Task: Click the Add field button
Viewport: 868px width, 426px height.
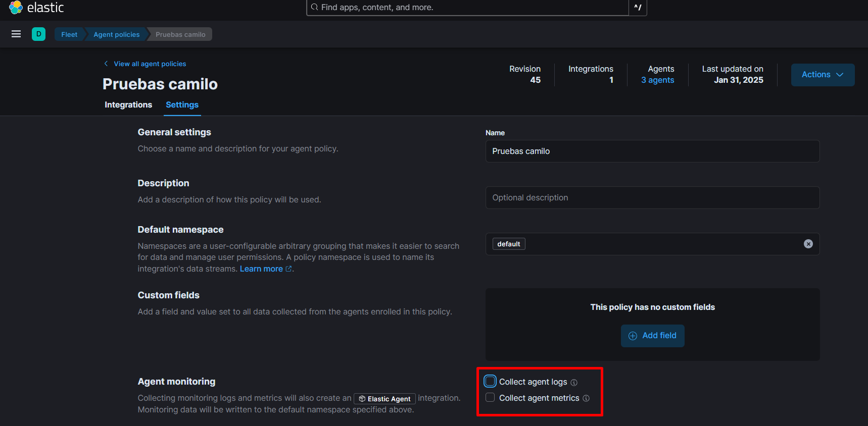Action: click(652, 336)
